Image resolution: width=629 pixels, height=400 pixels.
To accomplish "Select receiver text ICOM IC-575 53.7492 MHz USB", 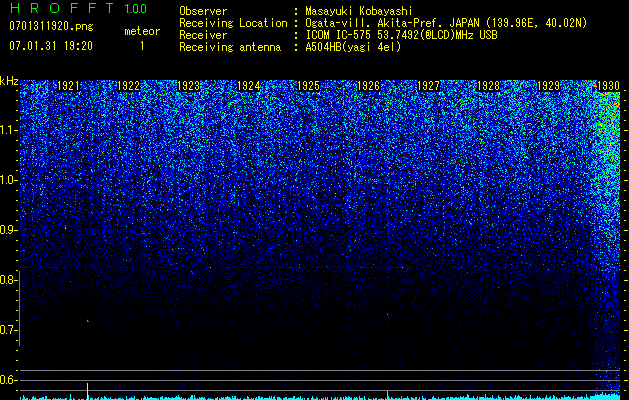I will pyautogui.click(x=401, y=35).
